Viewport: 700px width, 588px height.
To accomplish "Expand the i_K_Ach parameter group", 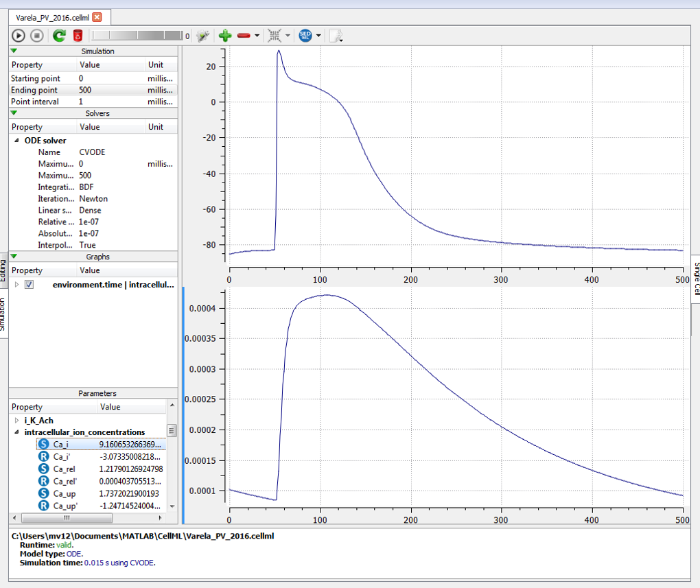I will pyautogui.click(x=16, y=420).
